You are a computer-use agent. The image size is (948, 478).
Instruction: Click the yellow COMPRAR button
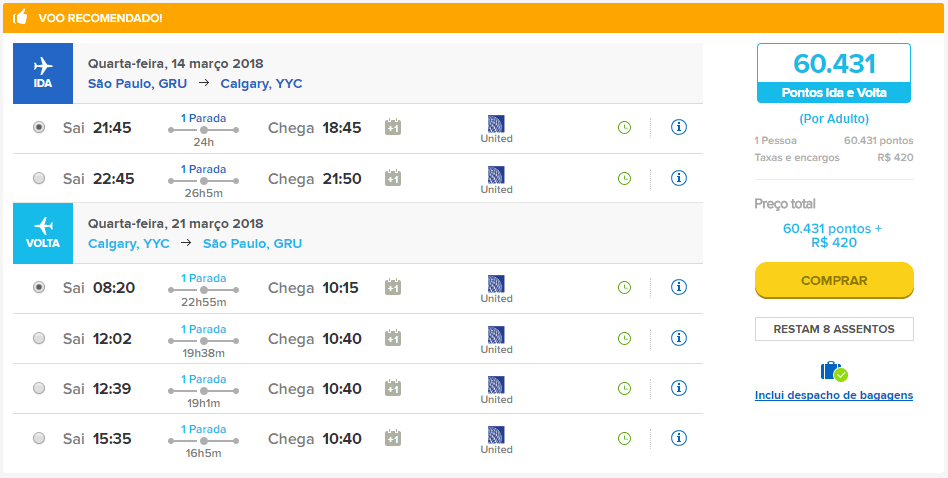click(834, 280)
